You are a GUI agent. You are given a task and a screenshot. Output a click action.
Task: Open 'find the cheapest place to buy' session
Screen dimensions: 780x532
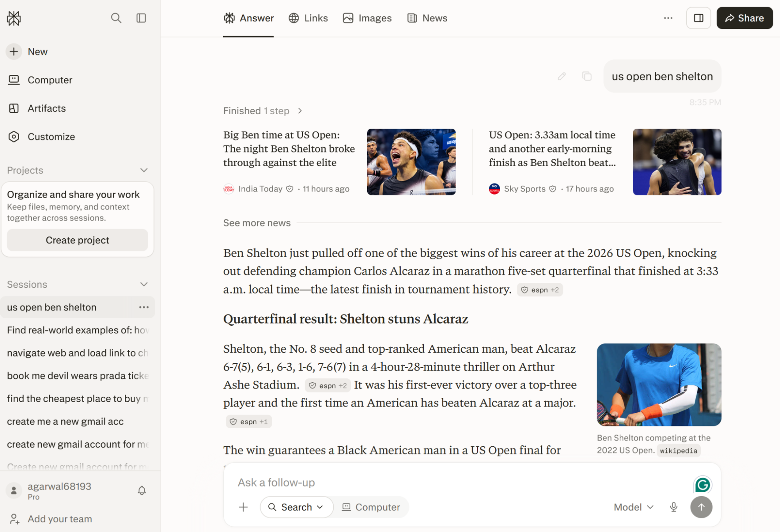(x=77, y=399)
